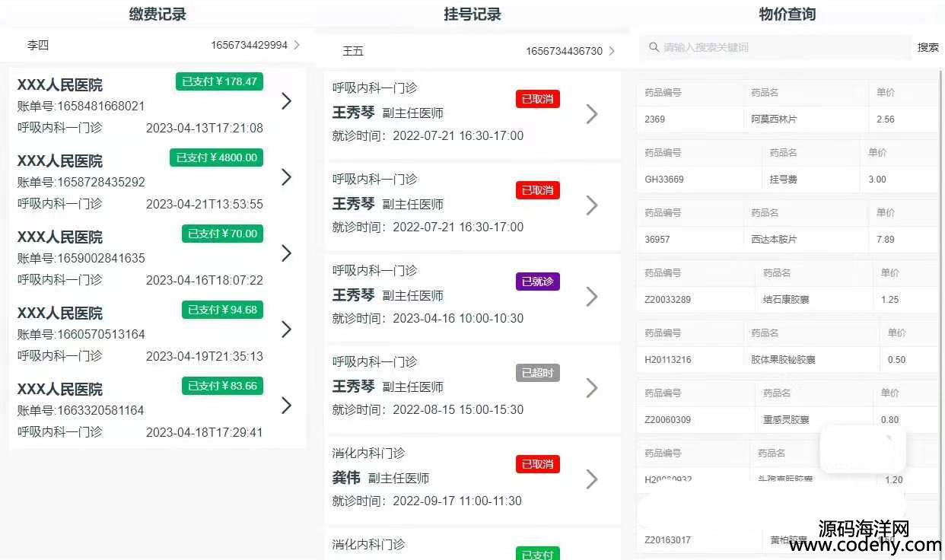Click the search magnifier icon in price query

pyautogui.click(x=654, y=47)
